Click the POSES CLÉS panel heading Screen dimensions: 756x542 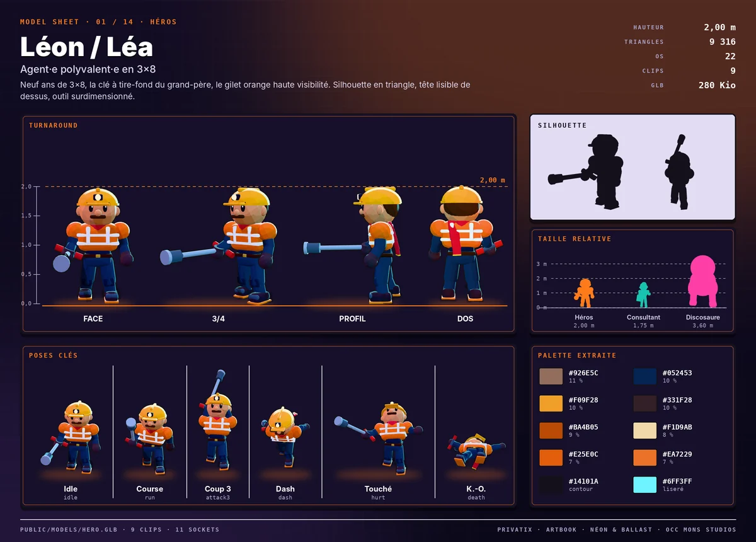pyautogui.click(x=54, y=355)
